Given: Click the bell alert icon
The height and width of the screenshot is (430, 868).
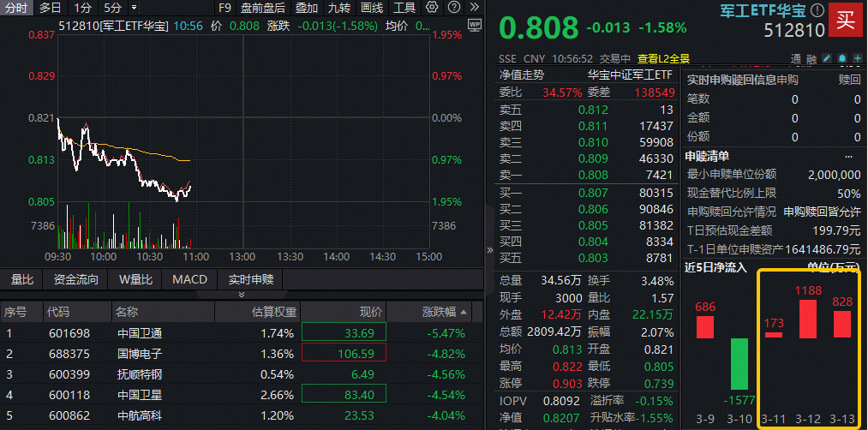Looking at the screenshot, I should [x=841, y=59].
